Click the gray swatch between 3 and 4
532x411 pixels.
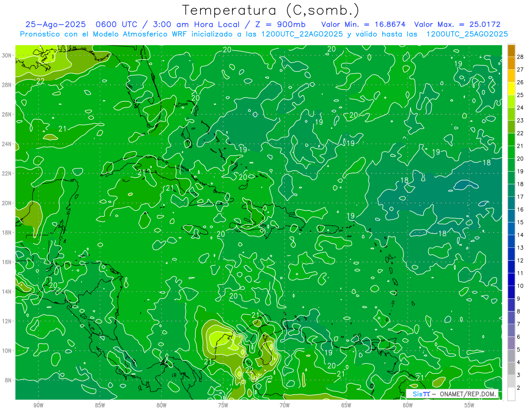tap(511, 369)
